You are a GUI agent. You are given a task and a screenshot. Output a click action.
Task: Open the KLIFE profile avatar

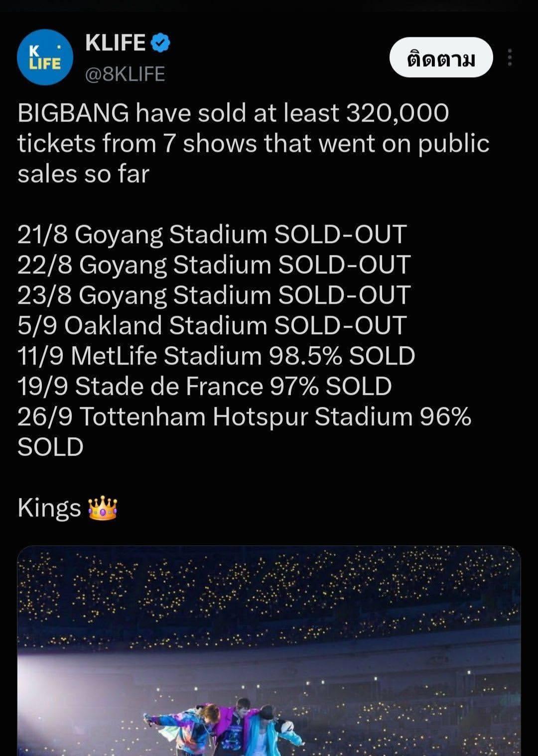(x=45, y=57)
